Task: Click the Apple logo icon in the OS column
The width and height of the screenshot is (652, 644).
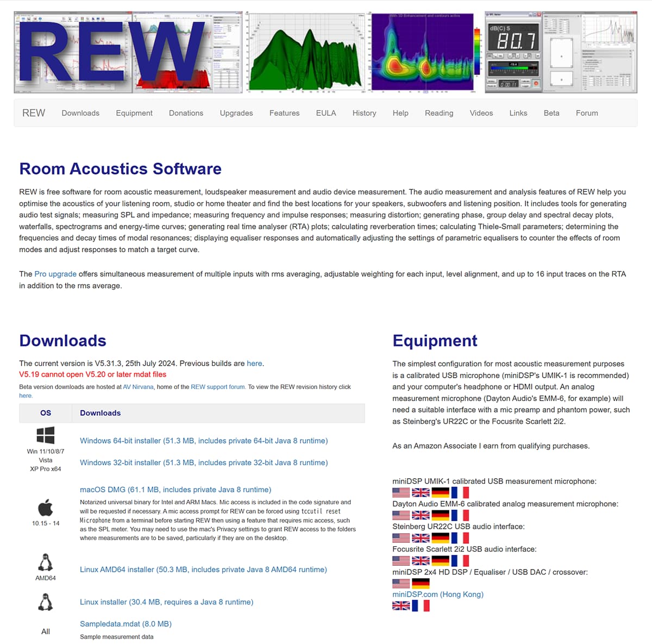Action: [x=46, y=509]
